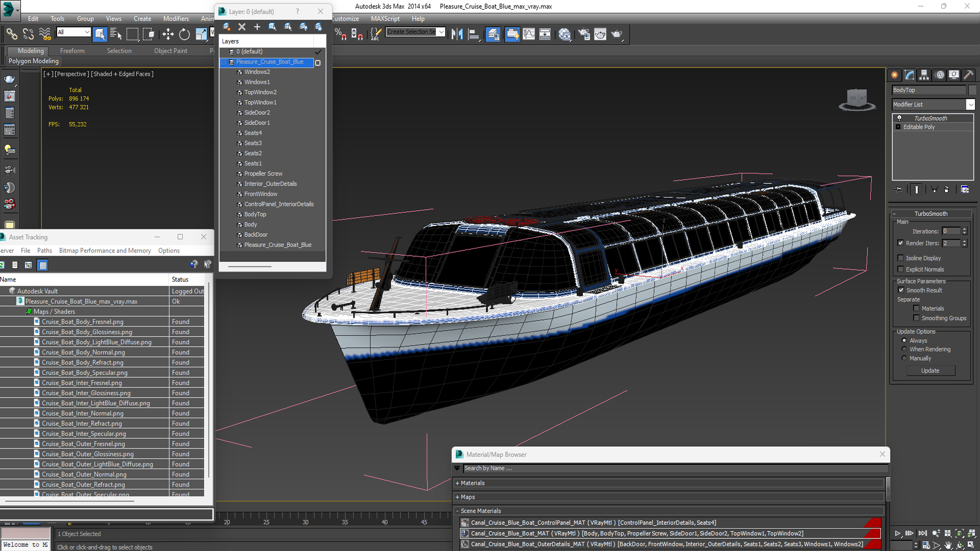
Task: Click the Layer dialog horizontal scrollbar
Action: click(250, 266)
